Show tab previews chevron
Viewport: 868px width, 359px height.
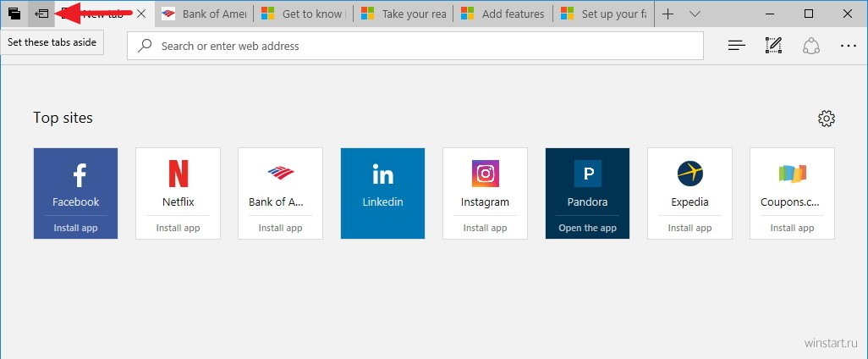click(695, 14)
